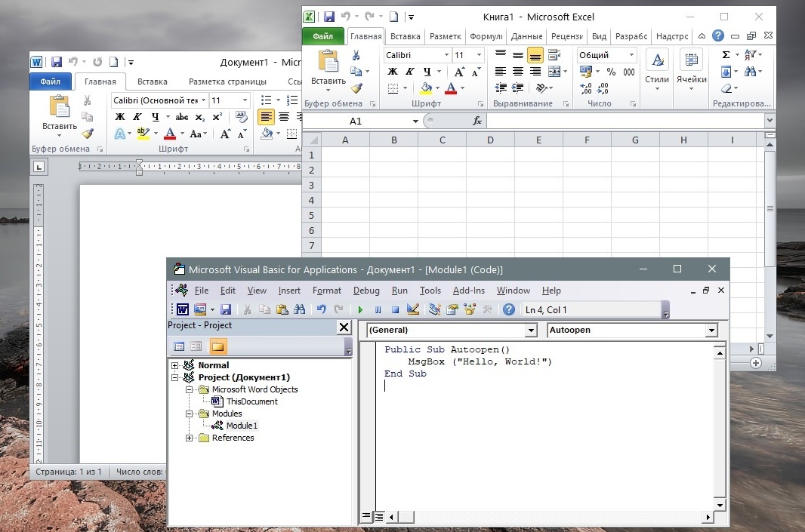Apply yellow fill color in Excel ribbon
Viewport: 805px width, 532px height.
(426, 88)
